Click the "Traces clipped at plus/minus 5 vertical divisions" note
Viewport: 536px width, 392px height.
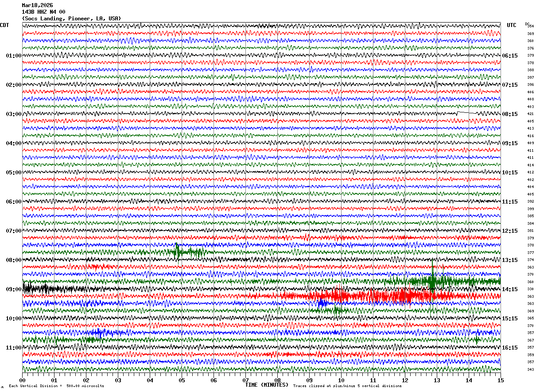click(347, 386)
